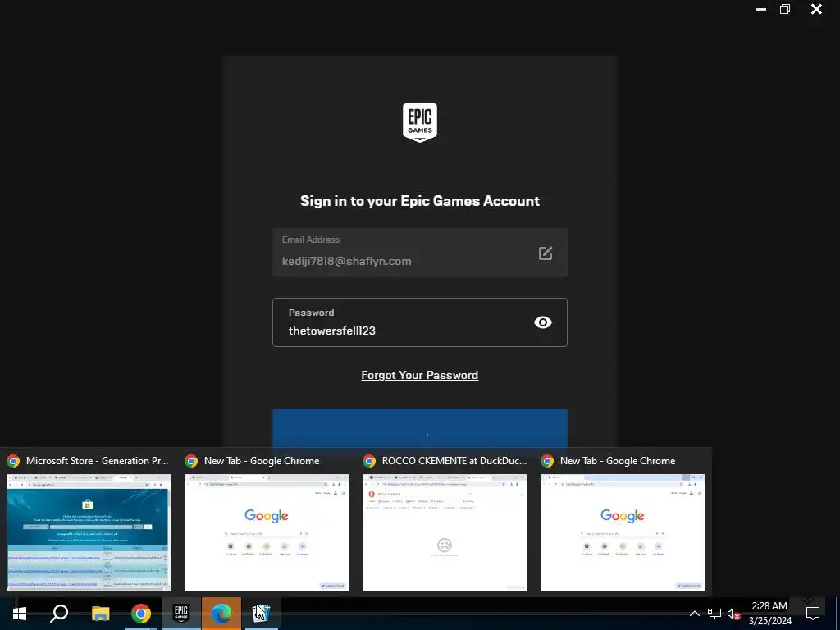Select Microsoft Store - Generation Chrome preview thumbnail
840x630 pixels.
click(x=89, y=532)
